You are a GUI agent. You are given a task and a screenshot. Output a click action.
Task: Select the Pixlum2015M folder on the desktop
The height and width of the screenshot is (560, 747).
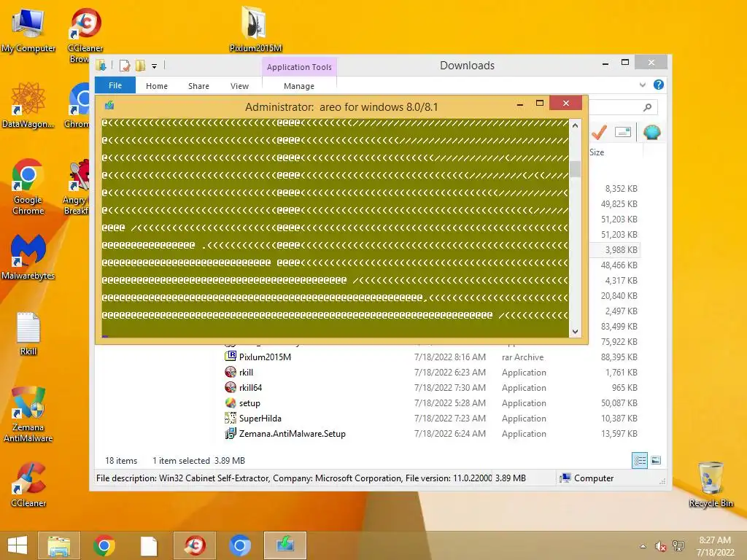pos(255,28)
